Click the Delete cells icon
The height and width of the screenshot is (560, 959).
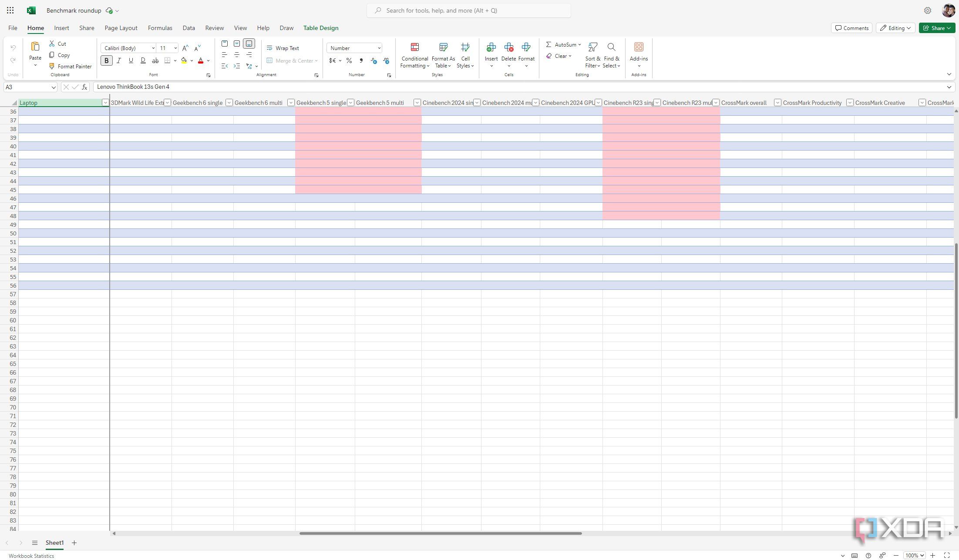point(509,47)
